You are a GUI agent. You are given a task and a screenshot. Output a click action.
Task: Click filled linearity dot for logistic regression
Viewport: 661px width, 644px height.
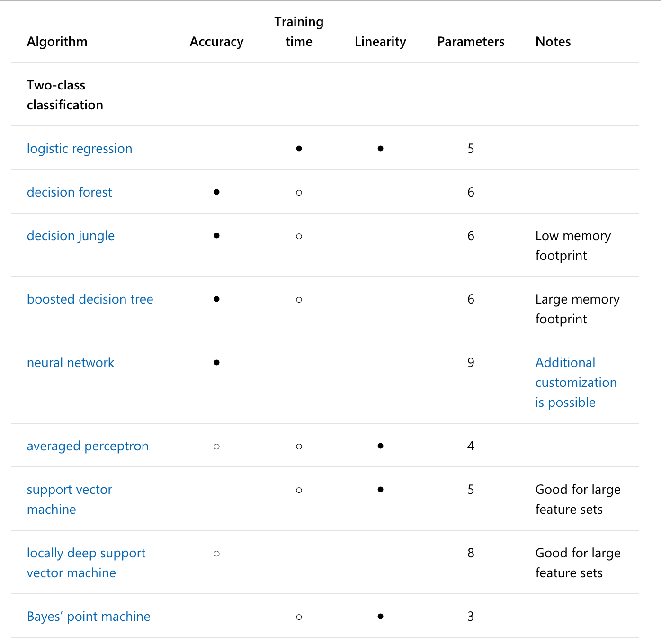[x=380, y=149]
